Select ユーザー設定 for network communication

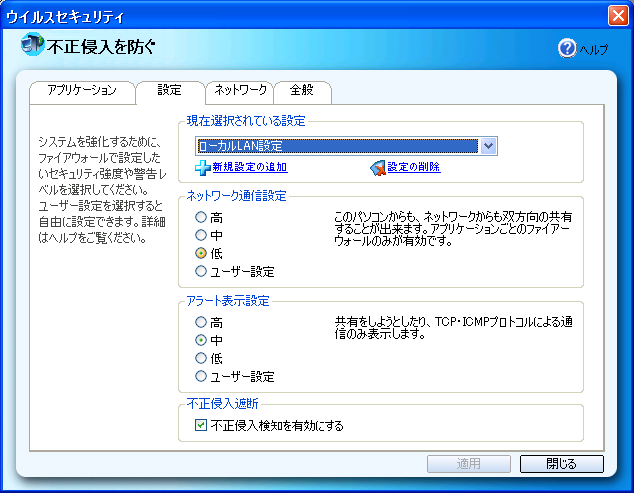pyautogui.click(x=202, y=271)
